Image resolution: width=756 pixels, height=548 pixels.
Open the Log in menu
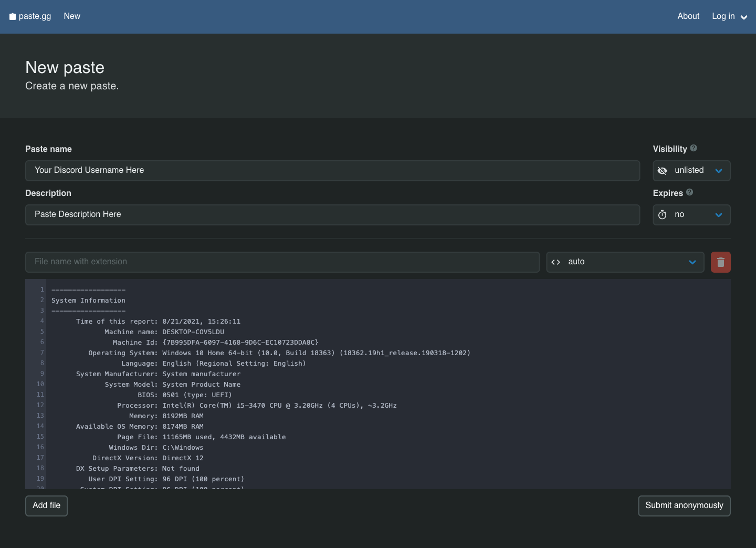(723, 16)
